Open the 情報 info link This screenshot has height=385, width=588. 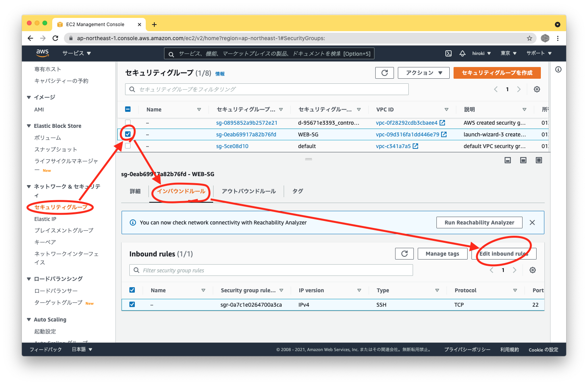[x=220, y=74]
